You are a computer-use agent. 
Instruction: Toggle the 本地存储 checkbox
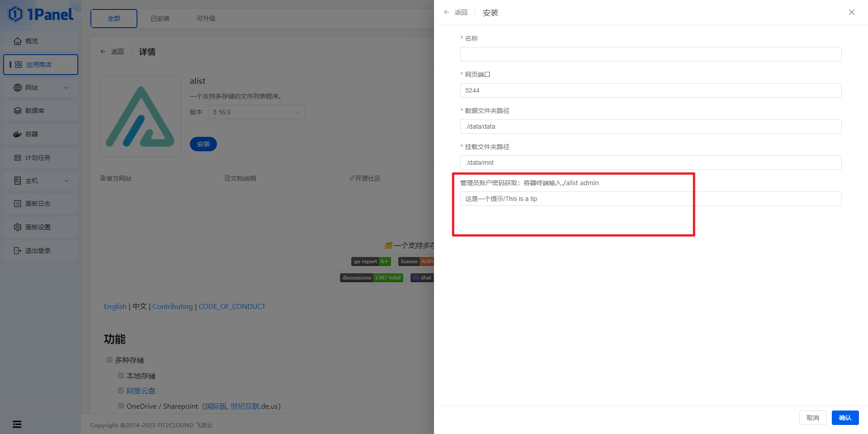(121, 375)
